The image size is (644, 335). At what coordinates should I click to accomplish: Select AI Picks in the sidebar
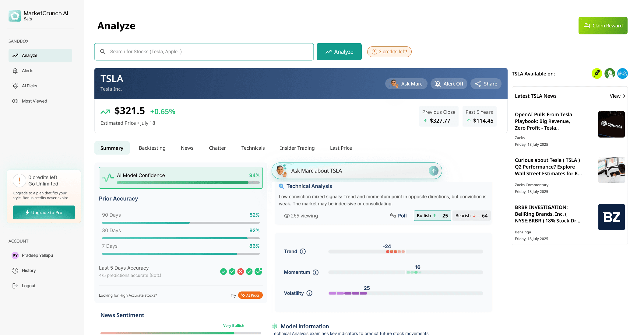30,86
